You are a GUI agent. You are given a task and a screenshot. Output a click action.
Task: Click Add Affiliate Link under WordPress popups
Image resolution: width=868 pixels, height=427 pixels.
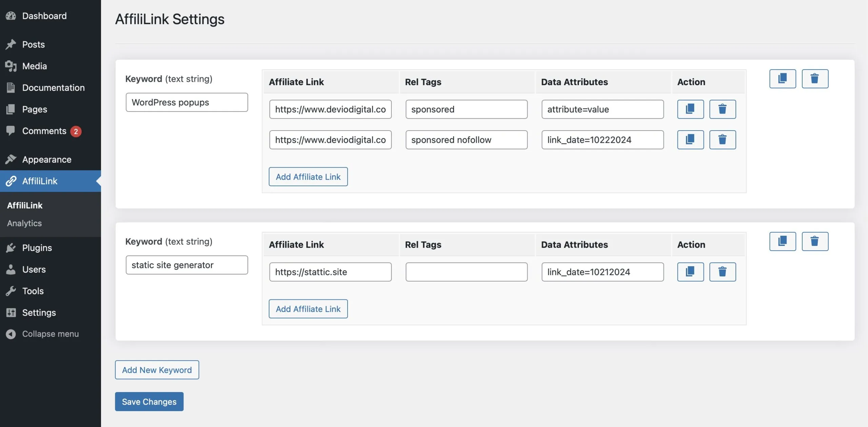(308, 177)
